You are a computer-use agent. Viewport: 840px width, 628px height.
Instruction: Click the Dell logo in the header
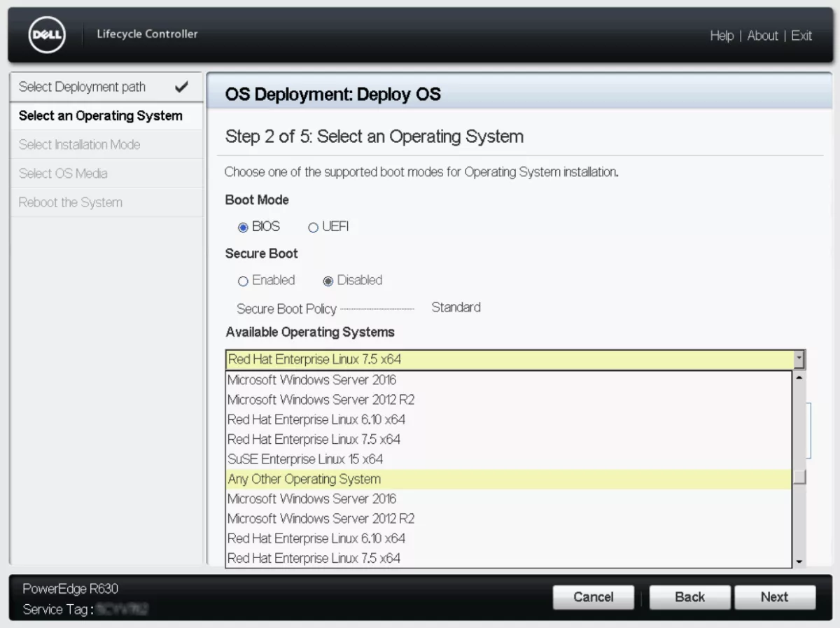tap(47, 35)
